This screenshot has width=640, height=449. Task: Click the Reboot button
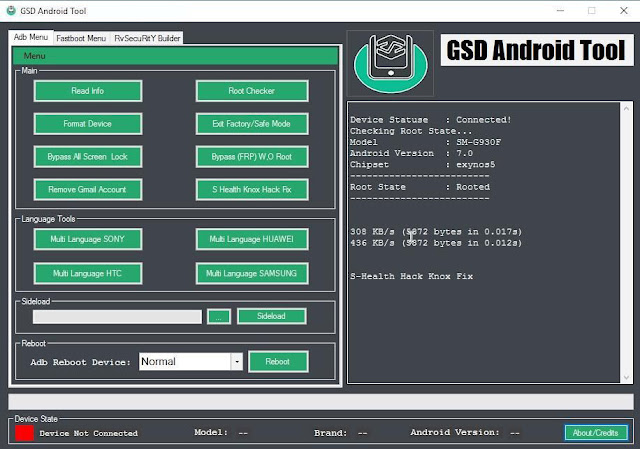click(x=278, y=362)
